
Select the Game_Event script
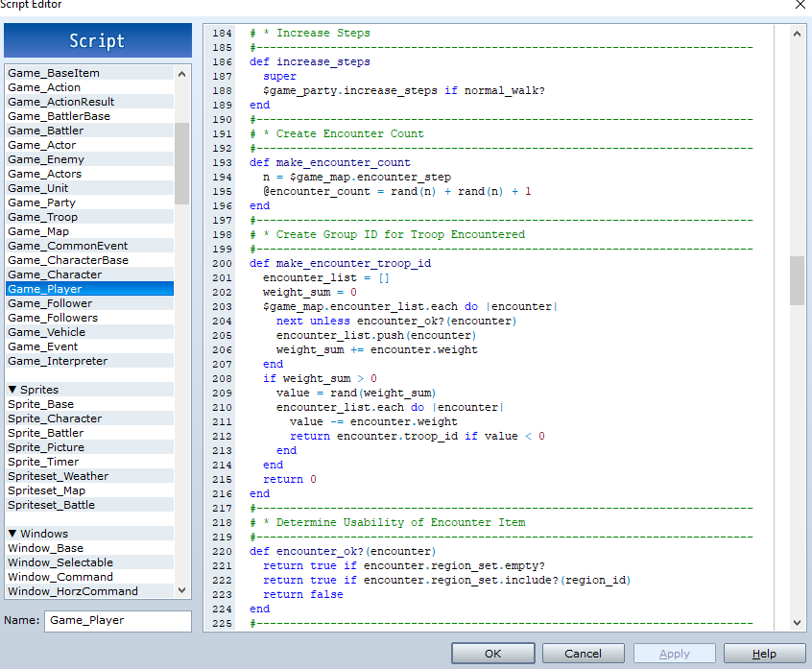pyautogui.click(x=90, y=346)
